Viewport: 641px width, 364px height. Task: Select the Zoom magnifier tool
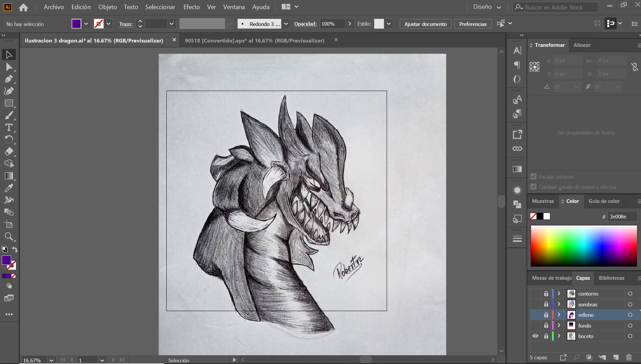click(x=9, y=237)
